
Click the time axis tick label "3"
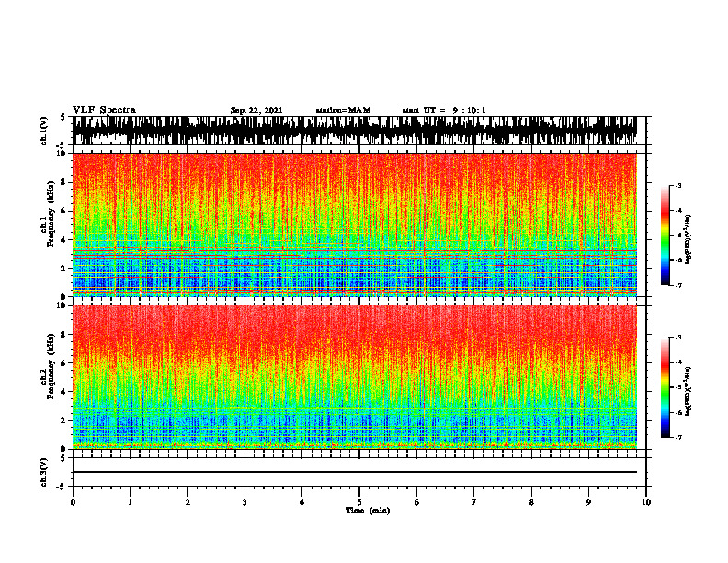coord(245,502)
